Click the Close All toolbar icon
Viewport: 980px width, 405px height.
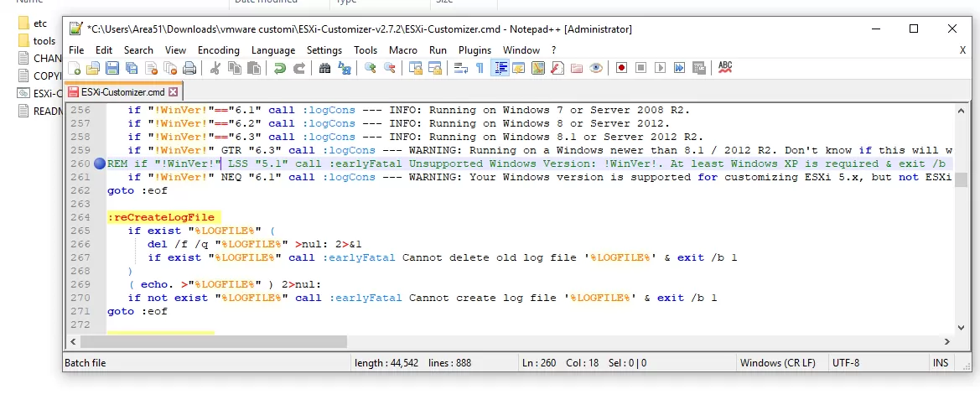tap(170, 68)
